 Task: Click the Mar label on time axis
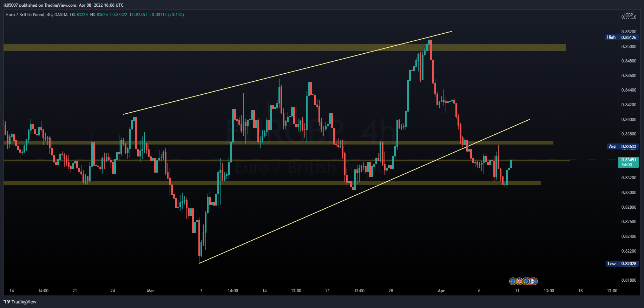[151, 291]
